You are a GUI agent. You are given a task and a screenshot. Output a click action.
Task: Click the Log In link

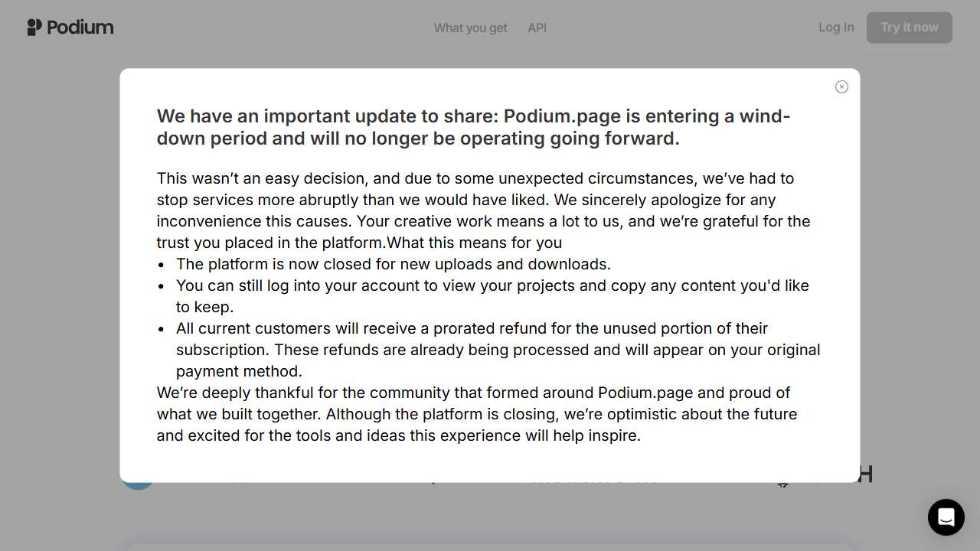pyautogui.click(x=835, y=28)
